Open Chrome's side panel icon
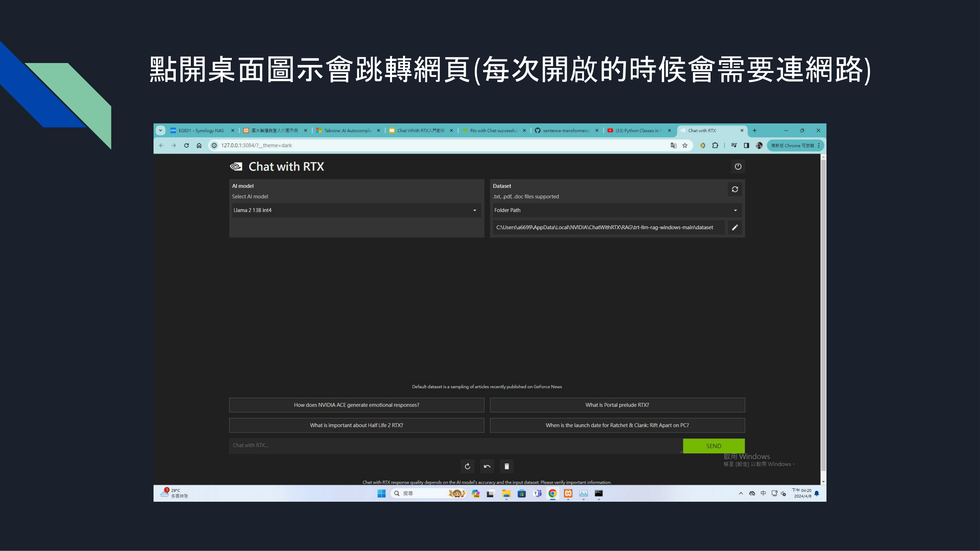This screenshot has height=551, width=980. [746, 145]
